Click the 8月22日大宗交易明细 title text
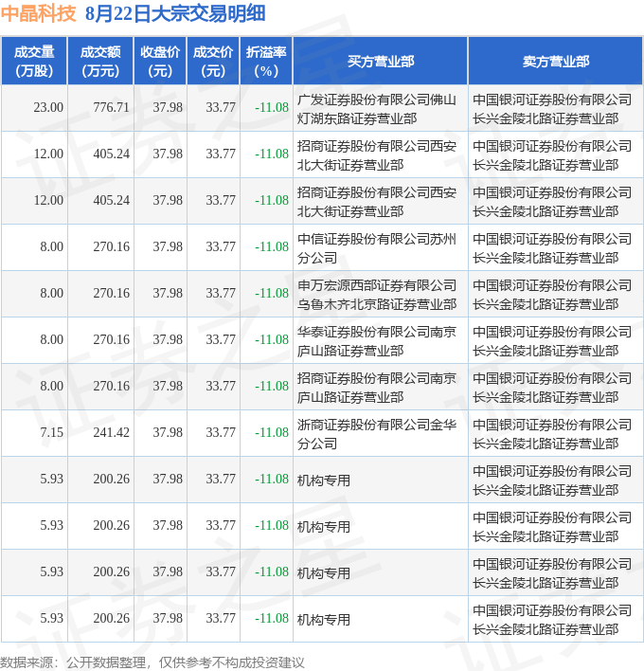The image size is (644, 671). (175, 13)
